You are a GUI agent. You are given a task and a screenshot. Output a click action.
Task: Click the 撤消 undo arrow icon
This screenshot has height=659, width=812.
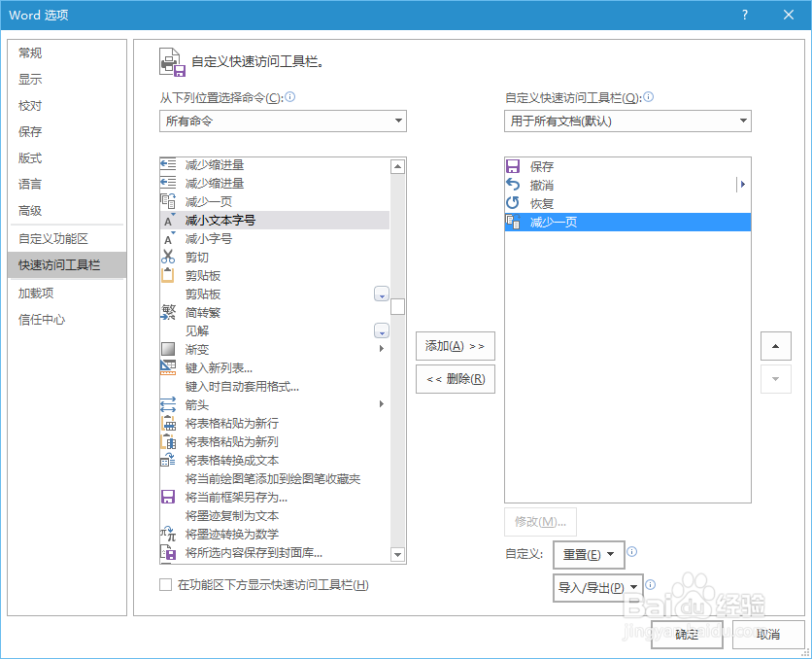click(512, 185)
